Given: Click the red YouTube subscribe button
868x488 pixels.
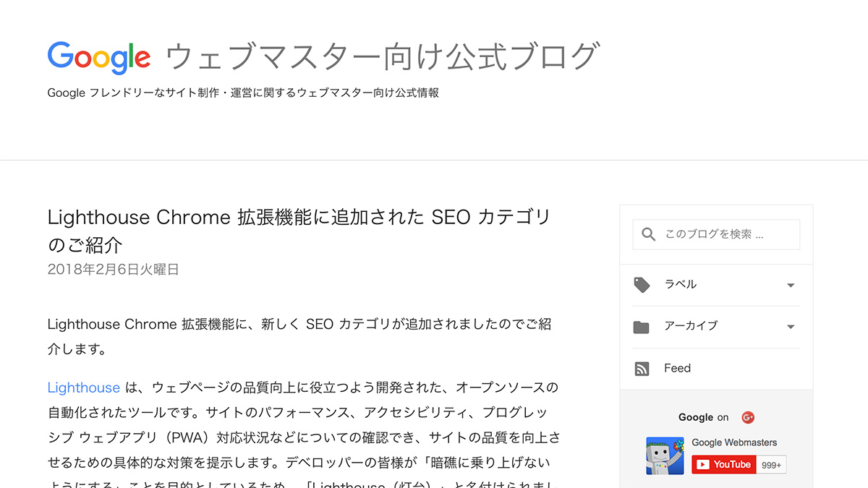Looking at the screenshot, I should (724, 464).
